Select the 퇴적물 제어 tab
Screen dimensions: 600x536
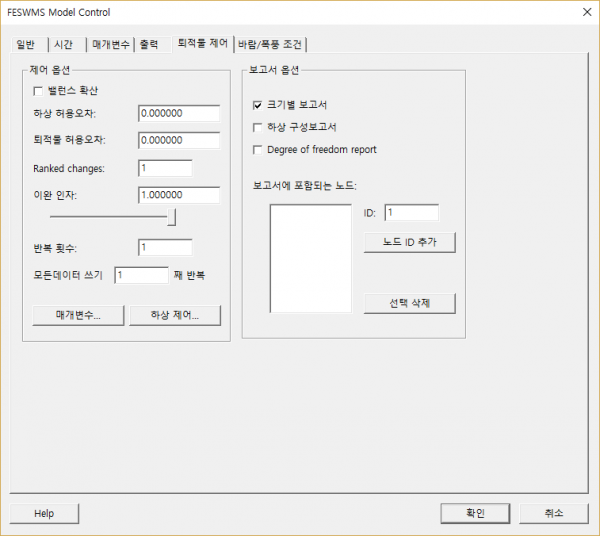(x=202, y=43)
